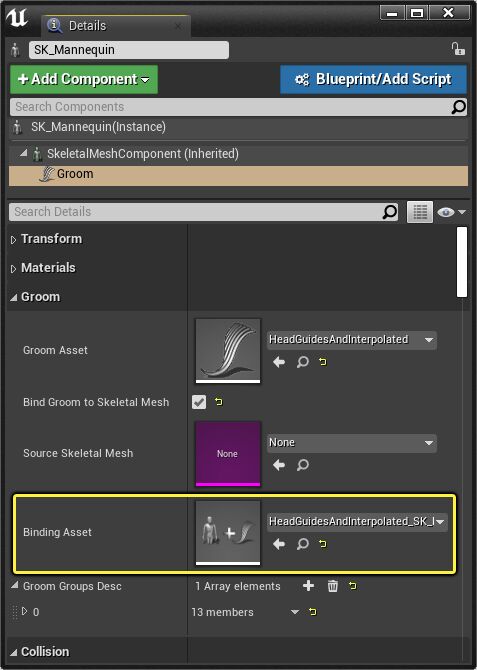Collapse Groom Groups Desc array

14,585
